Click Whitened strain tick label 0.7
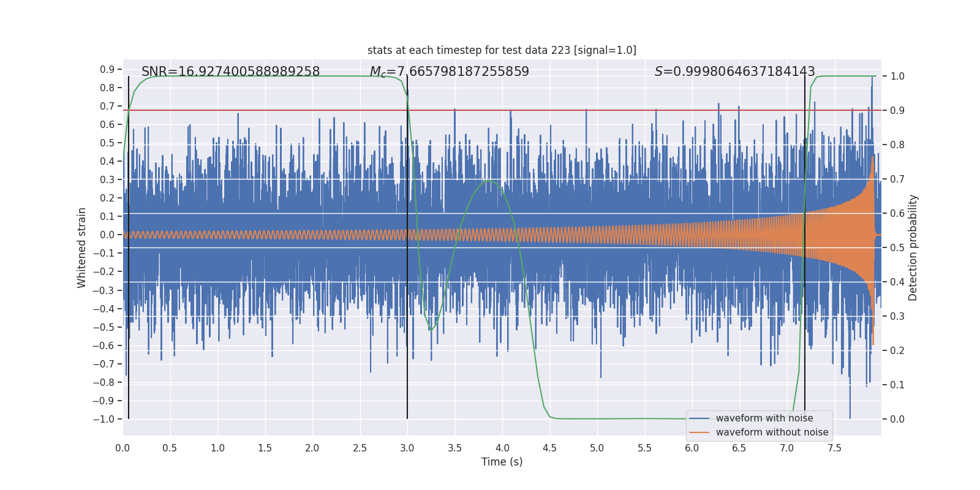980x490 pixels. click(107, 107)
